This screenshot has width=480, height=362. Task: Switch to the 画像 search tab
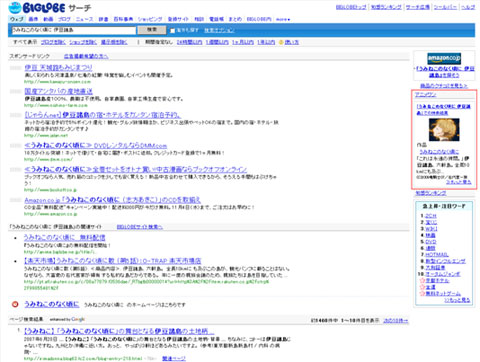coord(33,19)
